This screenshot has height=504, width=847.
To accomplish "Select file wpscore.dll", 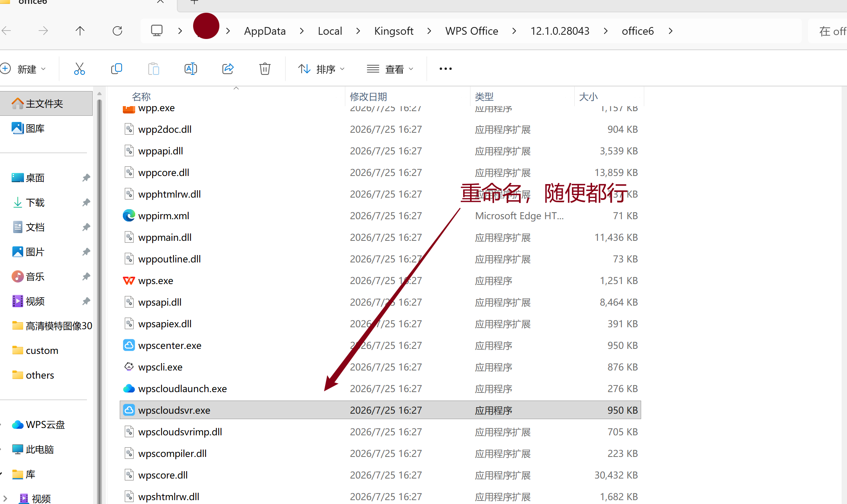I will pos(163,475).
